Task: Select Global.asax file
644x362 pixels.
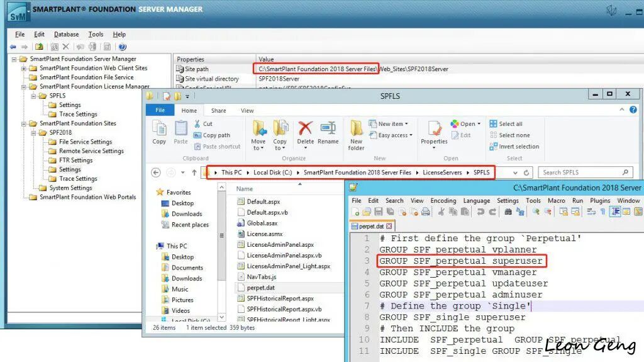Action: click(262, 223)
